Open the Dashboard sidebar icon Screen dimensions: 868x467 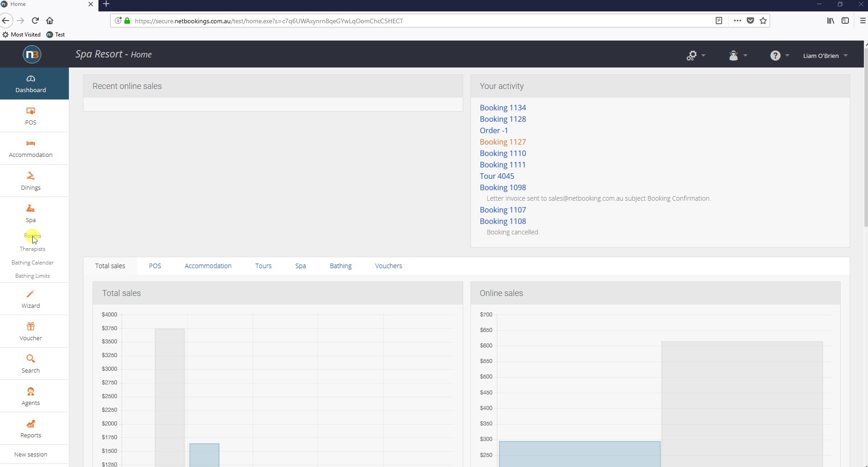pyautogui.click(x=31, y=79)
